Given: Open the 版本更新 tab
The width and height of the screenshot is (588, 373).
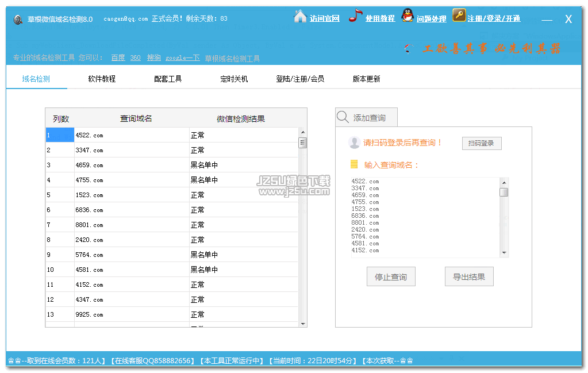Looking at the screenshot, I should pos(366,79).
